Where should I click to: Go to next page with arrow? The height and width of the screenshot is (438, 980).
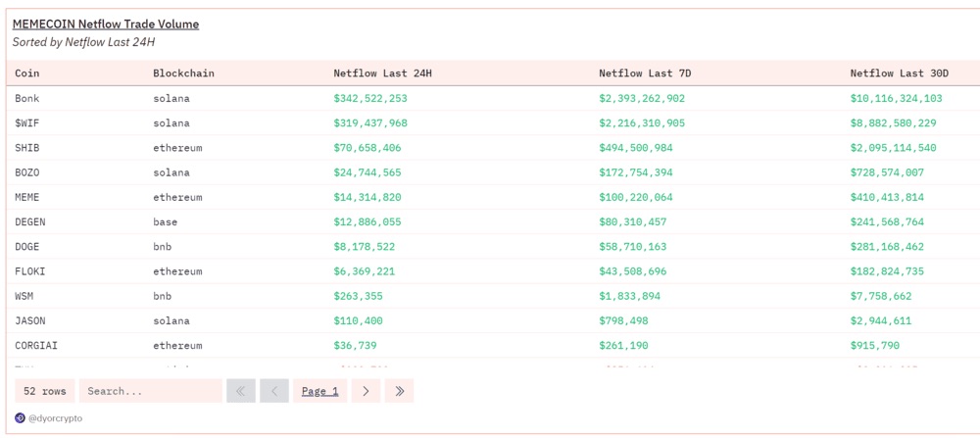[366, 391]
